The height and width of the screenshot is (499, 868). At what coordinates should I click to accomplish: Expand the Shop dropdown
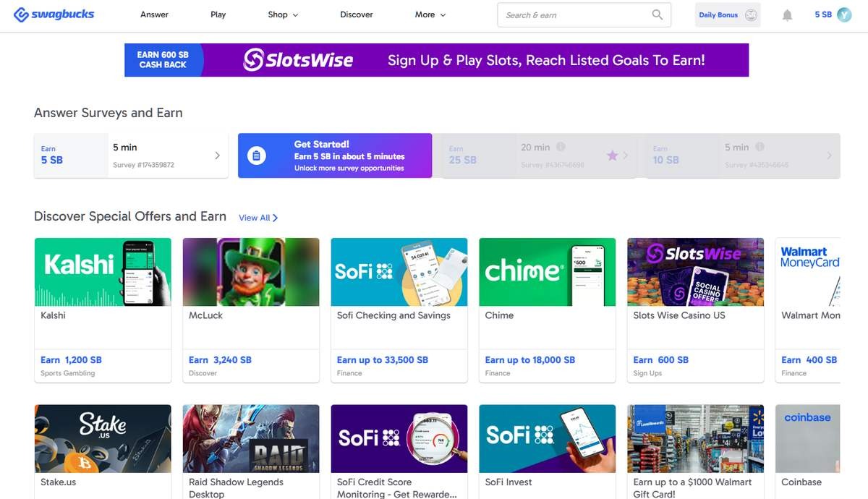pyautogui.click(x=283, y=14)
